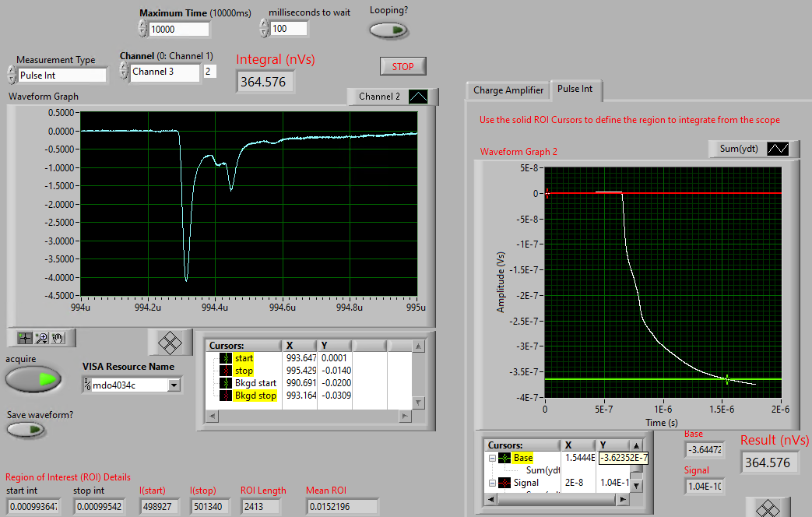The height and width of the screenshot is (517, 812).
Task: Switch to the Pulse Int tab
Action: point(575,90)
